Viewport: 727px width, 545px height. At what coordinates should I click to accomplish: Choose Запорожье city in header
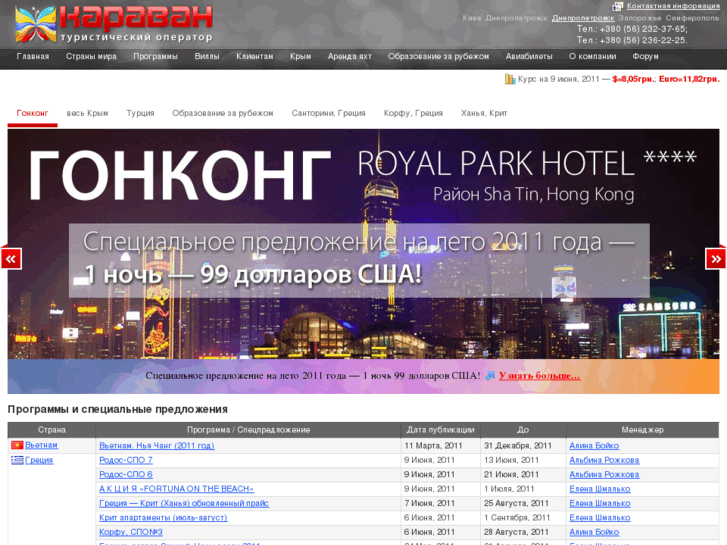point(640,18)
